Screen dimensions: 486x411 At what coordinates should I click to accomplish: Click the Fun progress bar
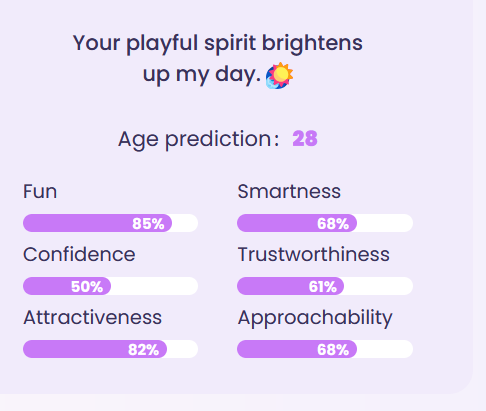110,223
